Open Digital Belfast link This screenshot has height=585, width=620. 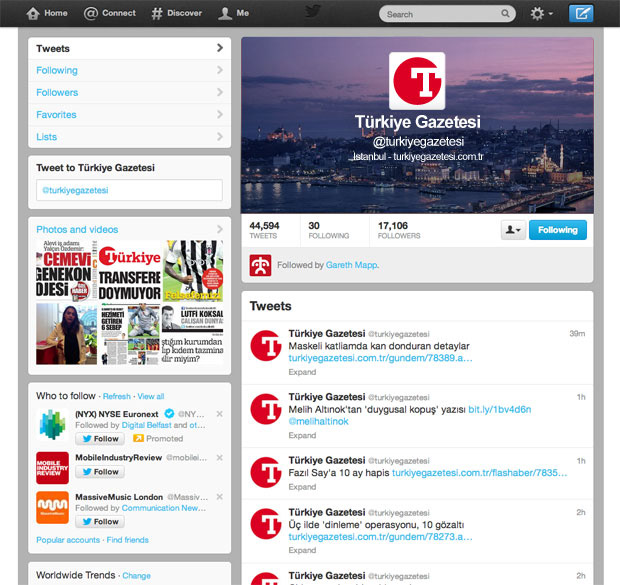coord(147,425)
